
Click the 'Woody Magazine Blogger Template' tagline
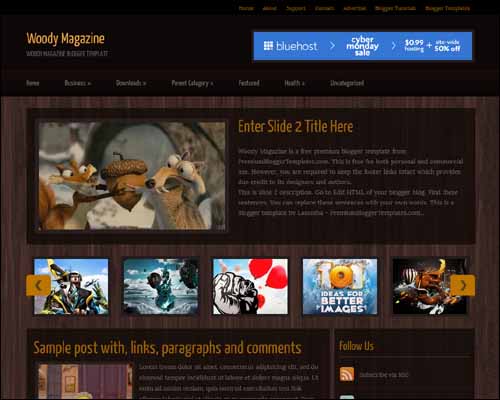tap(67, 53)
